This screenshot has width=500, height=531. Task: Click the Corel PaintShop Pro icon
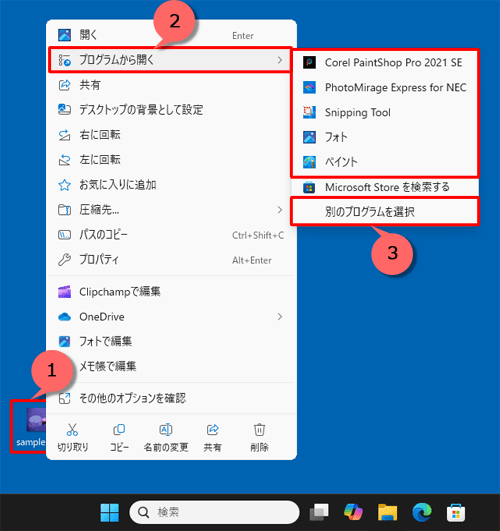[x=309, y=62]
